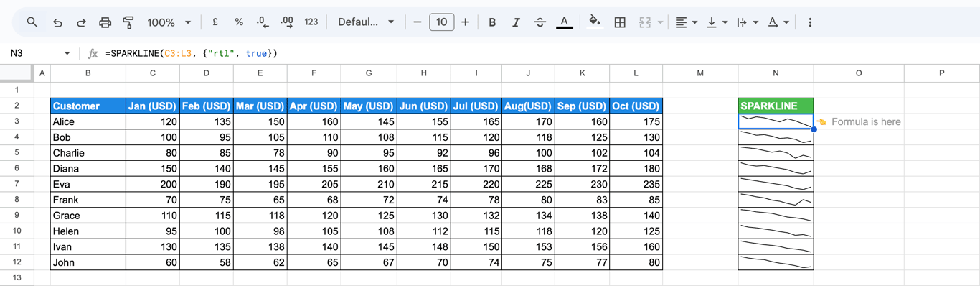This screenshot has height=286, width=980.
Task: Print the spreadsheet
Action: [x=105, y=22]
